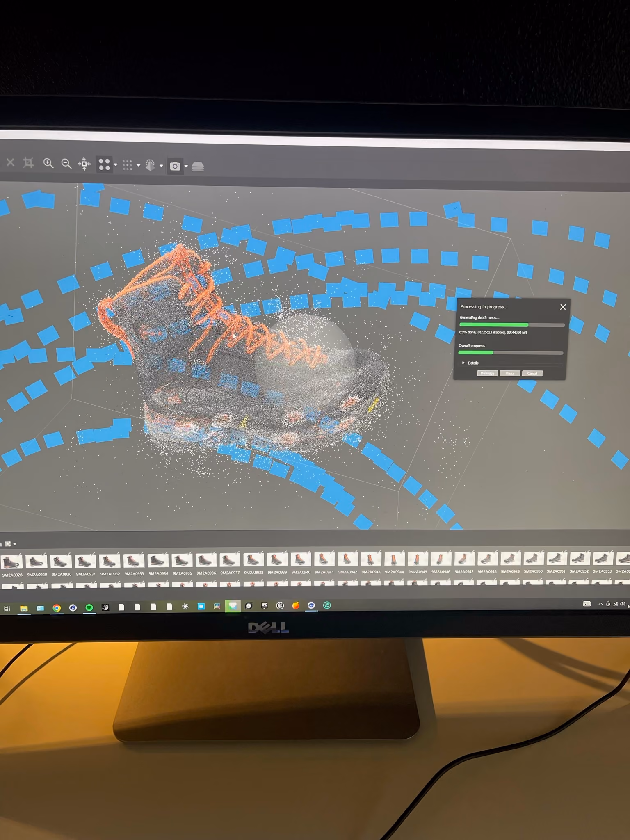Select photo thumbnail 9M2A0941
The image size is (630, 840).
(324, 559)
